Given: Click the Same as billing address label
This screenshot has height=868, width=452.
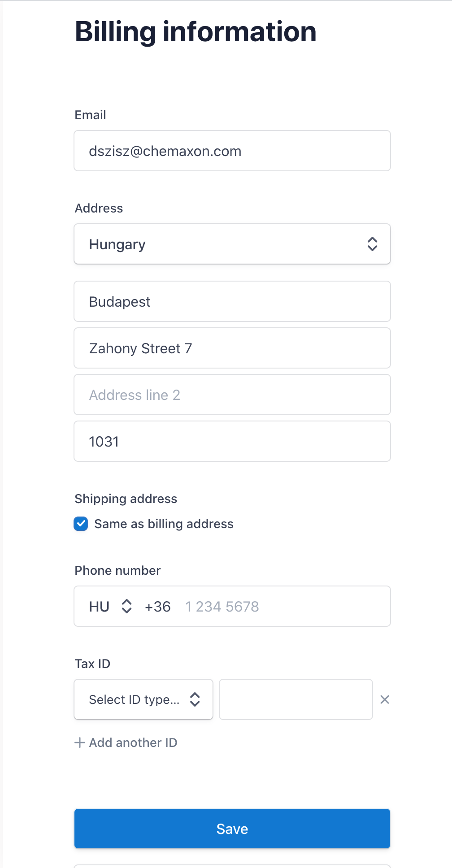Looking at the screenshot, I should 164,524.
